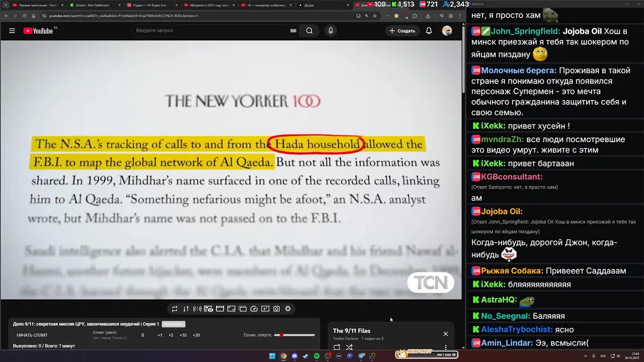Click the sound waves icon in player toolbar

tap(197, 309)
